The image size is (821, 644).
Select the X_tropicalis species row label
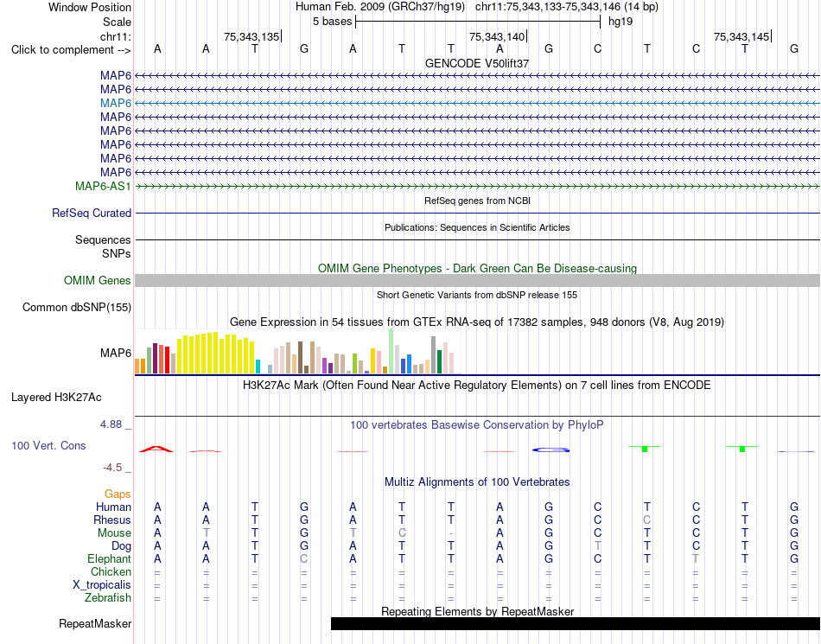tap(102, 585)
